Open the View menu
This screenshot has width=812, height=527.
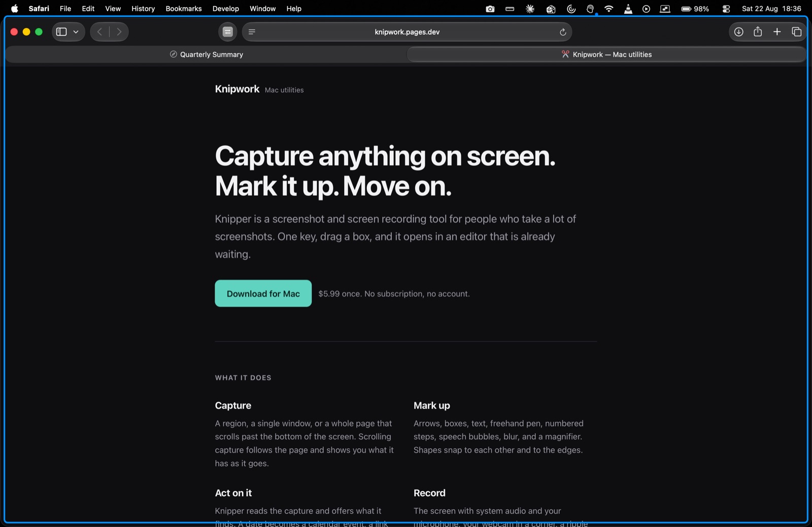point(113,9)
